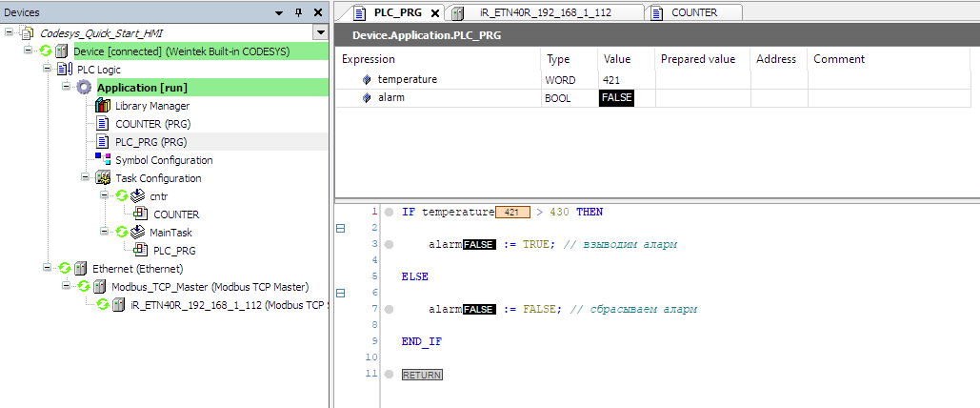Collapse the PLC Logic node
This screenshot has width=980, height=408.
(47, 69)
